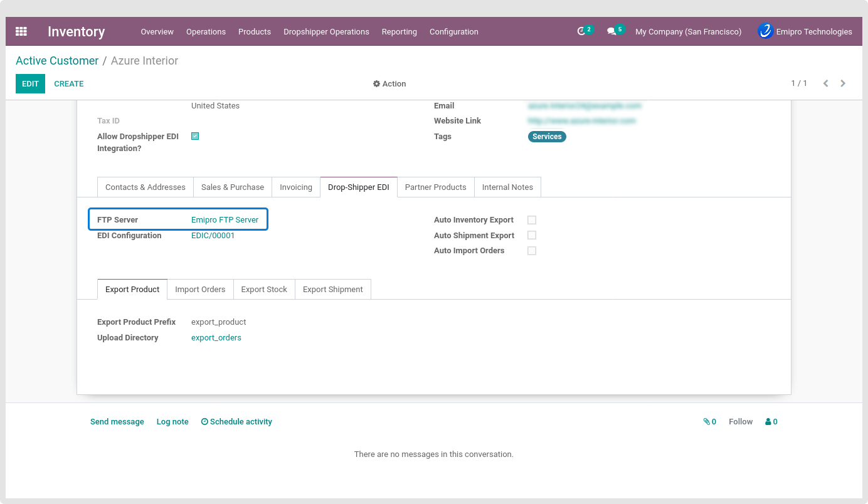Open the conversations chat bubble icon
The image size is (868, 504).
pyautogui.click(x=611, y=31)
